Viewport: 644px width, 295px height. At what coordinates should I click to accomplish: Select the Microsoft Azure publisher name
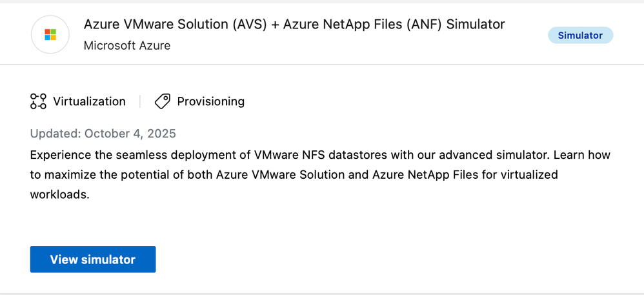point(127,46)
